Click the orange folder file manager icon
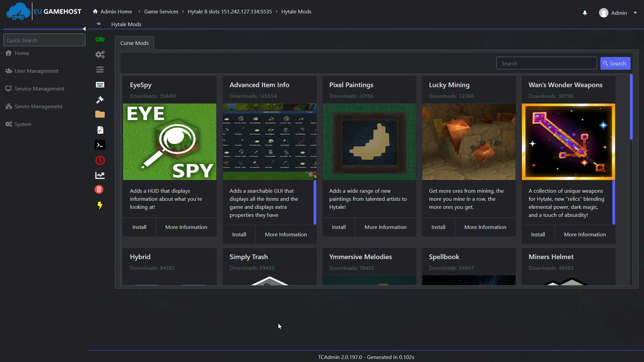This screenshot has height=362, width=644. (100, 114)
